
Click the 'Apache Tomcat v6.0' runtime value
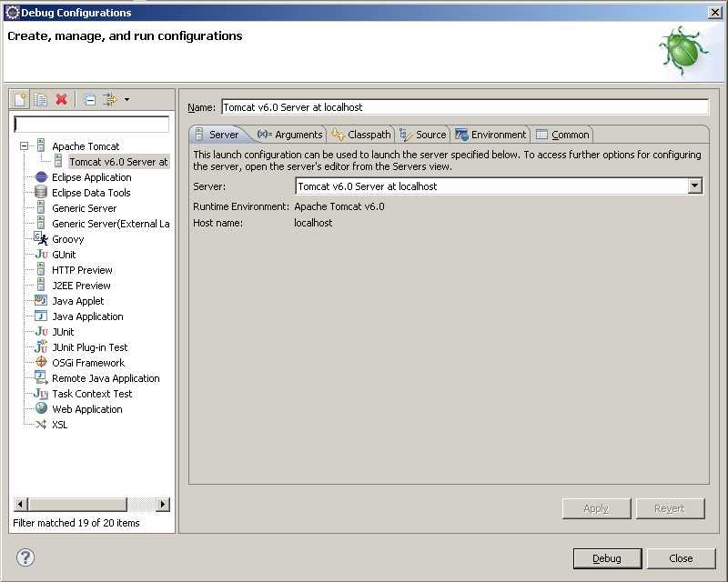(x=339, y=206)
